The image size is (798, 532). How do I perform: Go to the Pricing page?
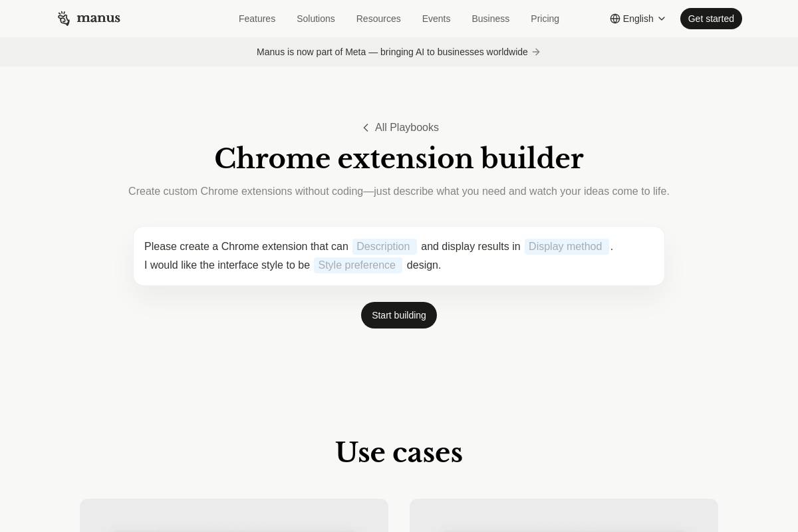(545, 19)
